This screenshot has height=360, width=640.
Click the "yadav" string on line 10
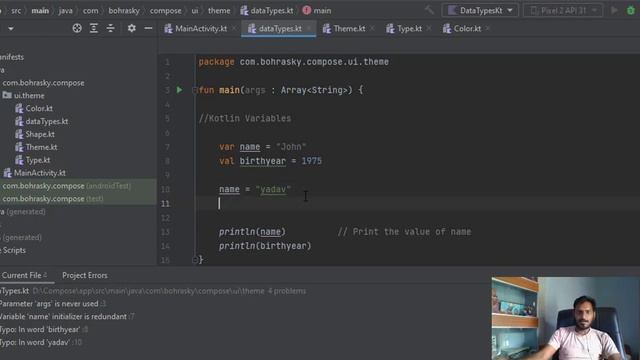pyautogui.click(x=273, y=189)
